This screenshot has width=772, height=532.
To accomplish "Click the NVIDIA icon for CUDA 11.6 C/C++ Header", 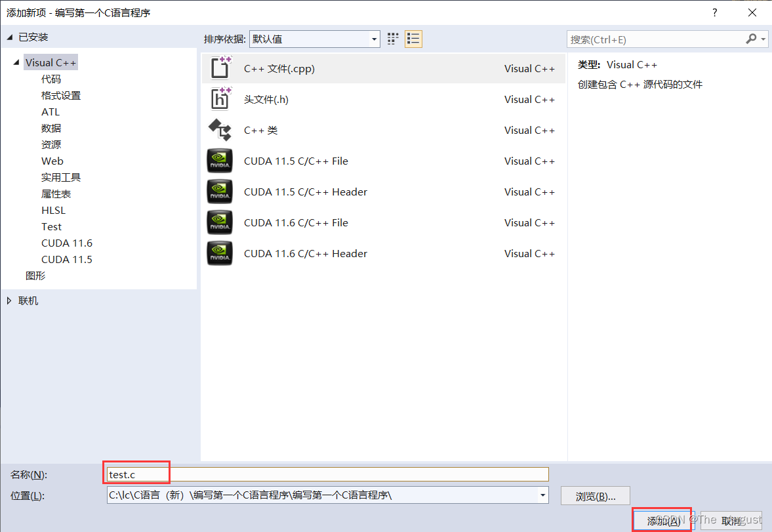I will click(220, 253).
